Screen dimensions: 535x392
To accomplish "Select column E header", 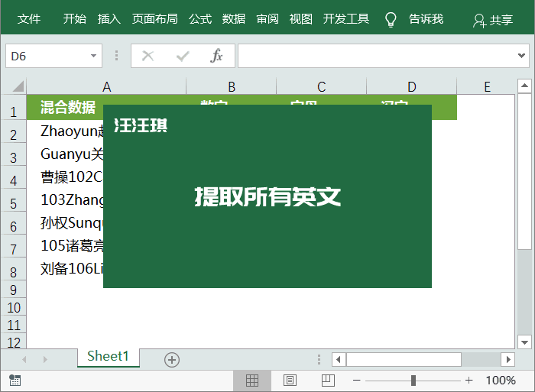I will click(487, 86).
